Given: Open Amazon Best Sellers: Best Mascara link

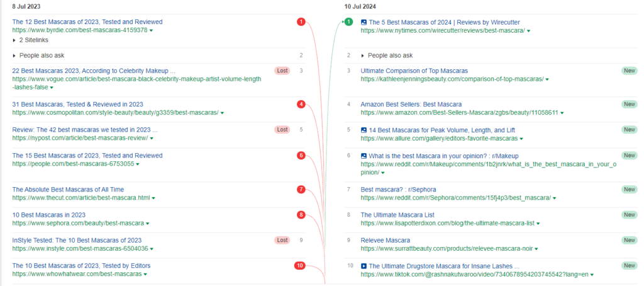Looking at the screenshot, I should tap(411, 104).
